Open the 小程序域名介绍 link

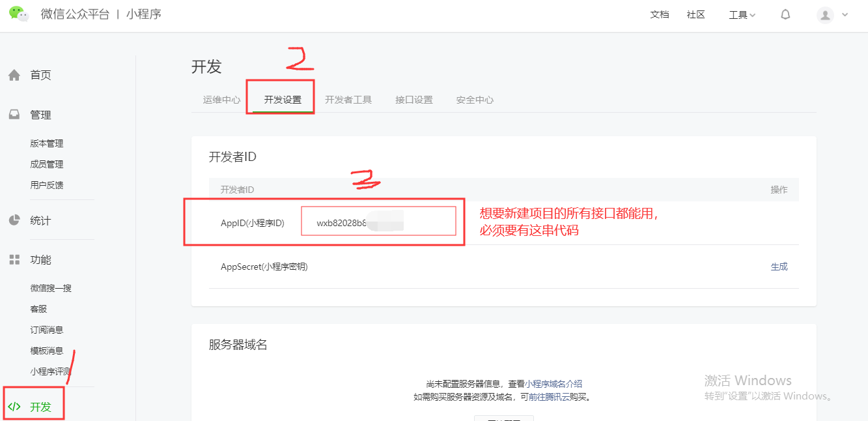(x=554, y=385)
